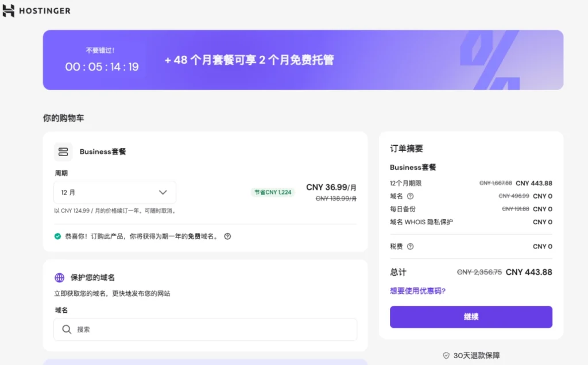Screen dimensions: 588x365
Task: Click the renewal note CNY 124.99 text
Action: 115,211
